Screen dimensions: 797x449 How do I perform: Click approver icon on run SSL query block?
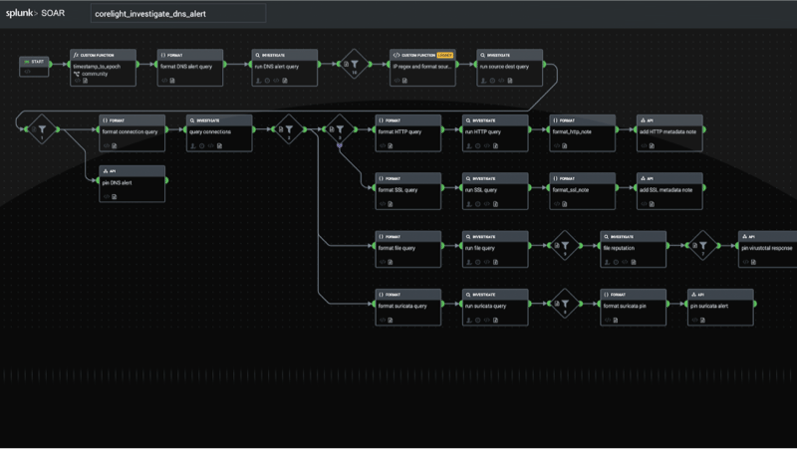pos(469,204)
